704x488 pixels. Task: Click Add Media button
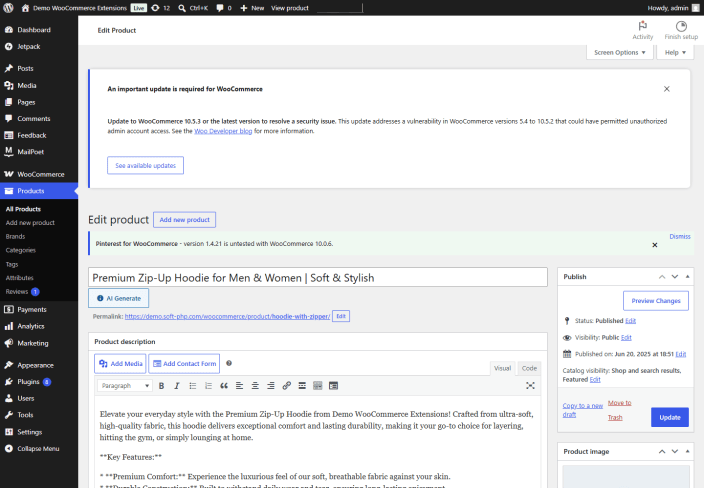120,364
